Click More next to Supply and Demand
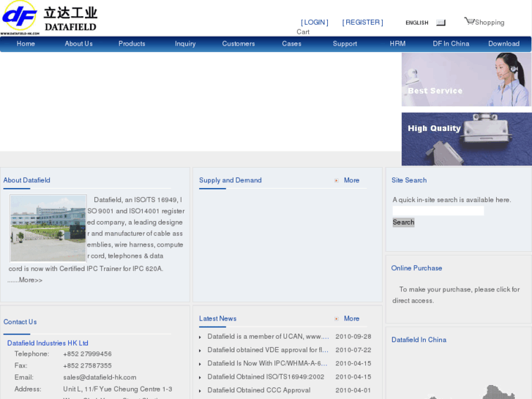 (351, 180)
